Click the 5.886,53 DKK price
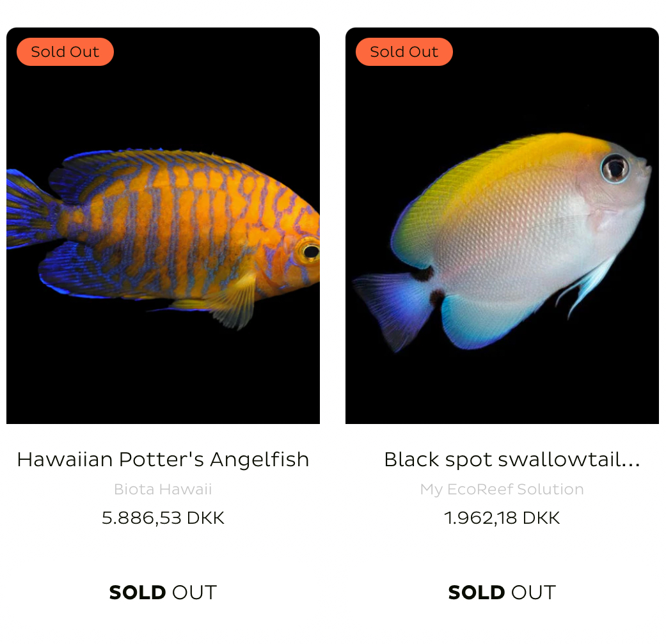The width and height of the screenshot is (666, 644). 163,517
